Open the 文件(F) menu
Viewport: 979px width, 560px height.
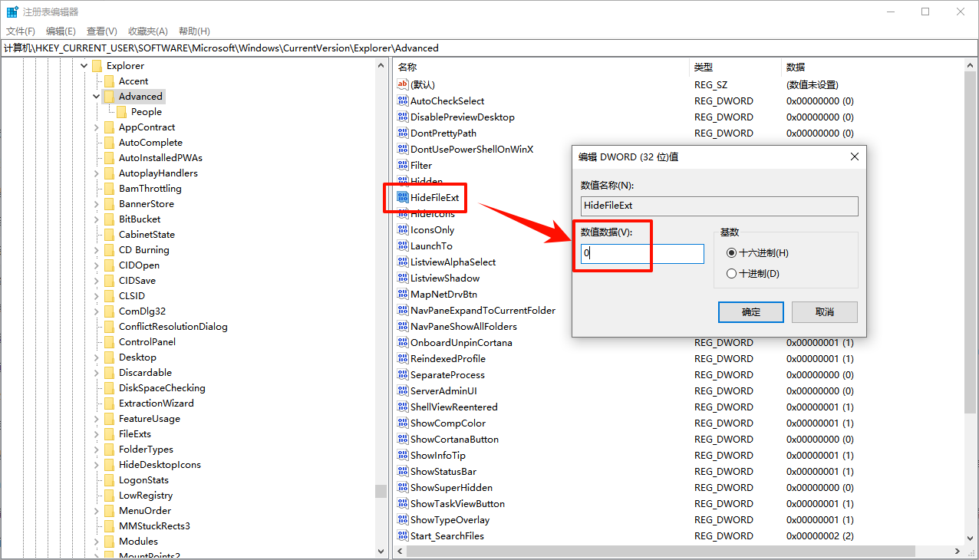coord(21,31)
